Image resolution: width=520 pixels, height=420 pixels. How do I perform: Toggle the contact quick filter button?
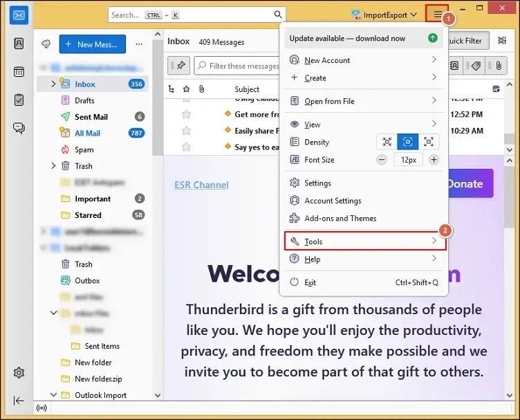click(x=454, y=66)
